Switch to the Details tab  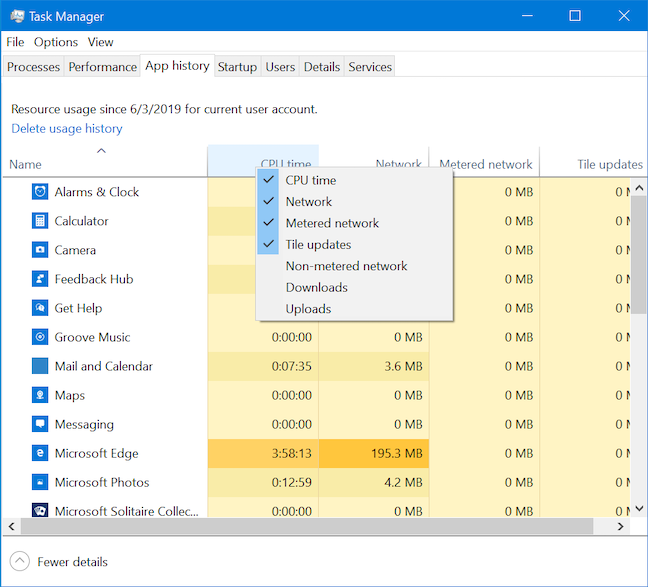click(x=322, y=67)
